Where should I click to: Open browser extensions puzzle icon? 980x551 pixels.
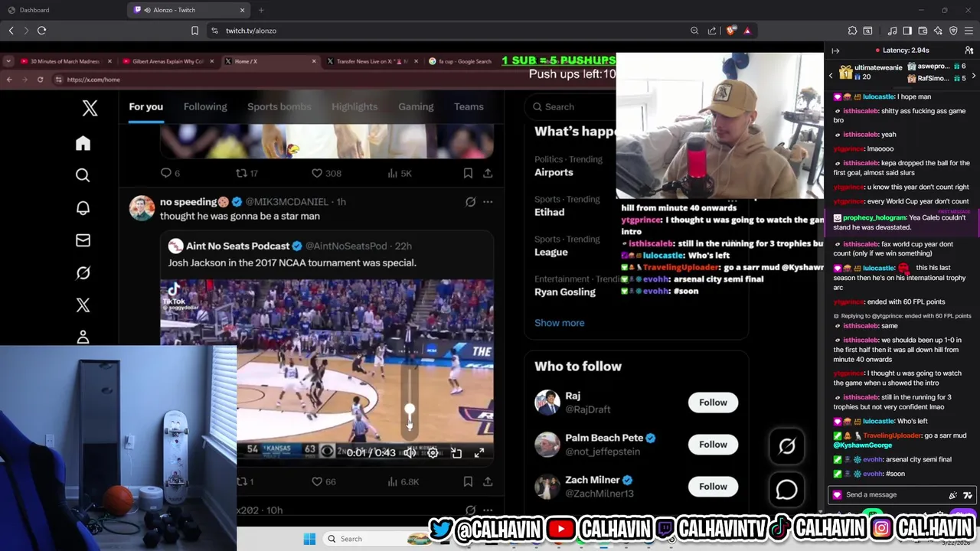[852, 31]
